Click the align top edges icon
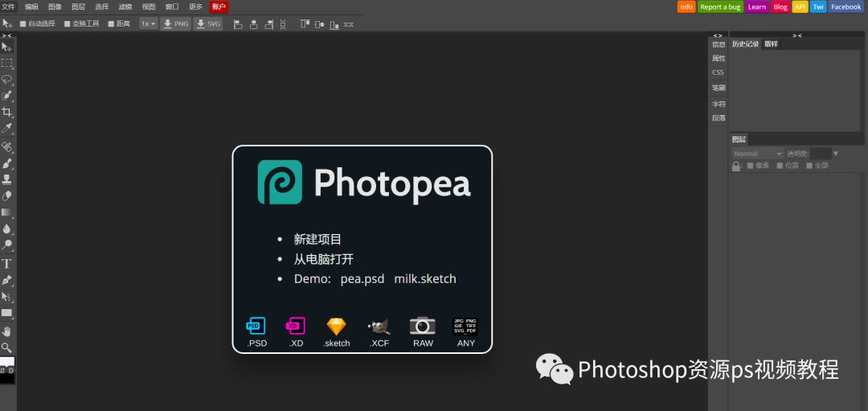This screenshot has width=868, height=411. pos(305,24)
